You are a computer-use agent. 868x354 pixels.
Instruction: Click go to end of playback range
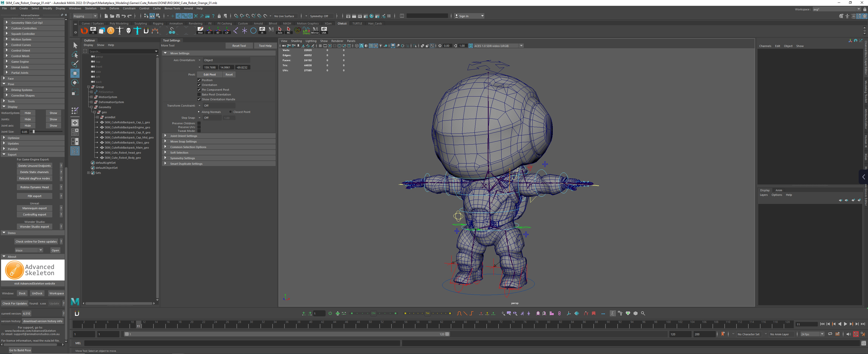tap(863, 324)
